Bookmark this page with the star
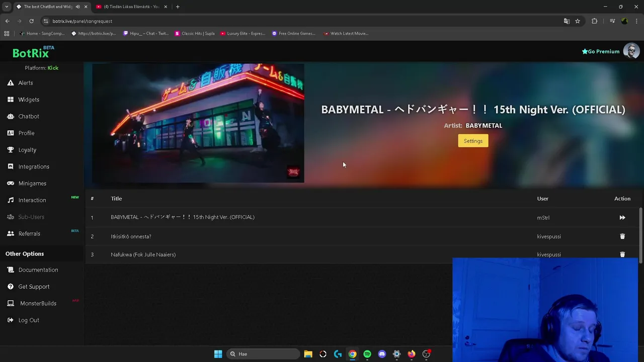644x362 pixels. pos(578,21)
